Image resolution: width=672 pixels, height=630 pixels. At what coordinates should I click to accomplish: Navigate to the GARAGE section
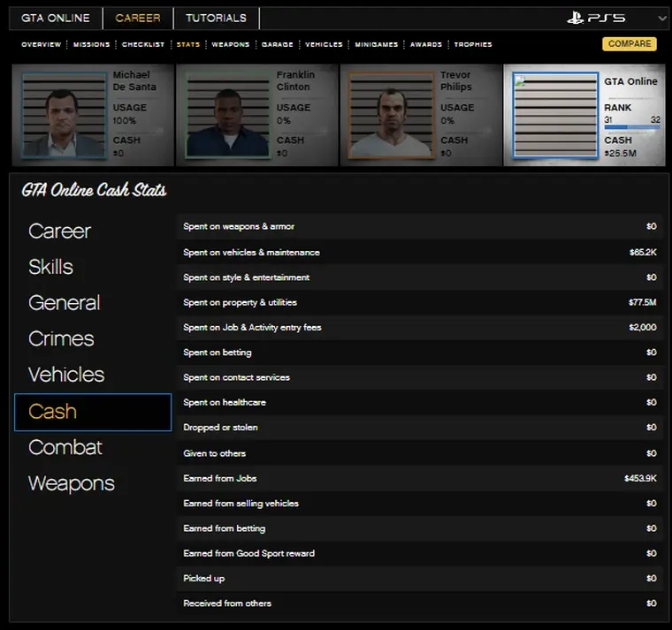pyautogui.click(x=277, y=44)
